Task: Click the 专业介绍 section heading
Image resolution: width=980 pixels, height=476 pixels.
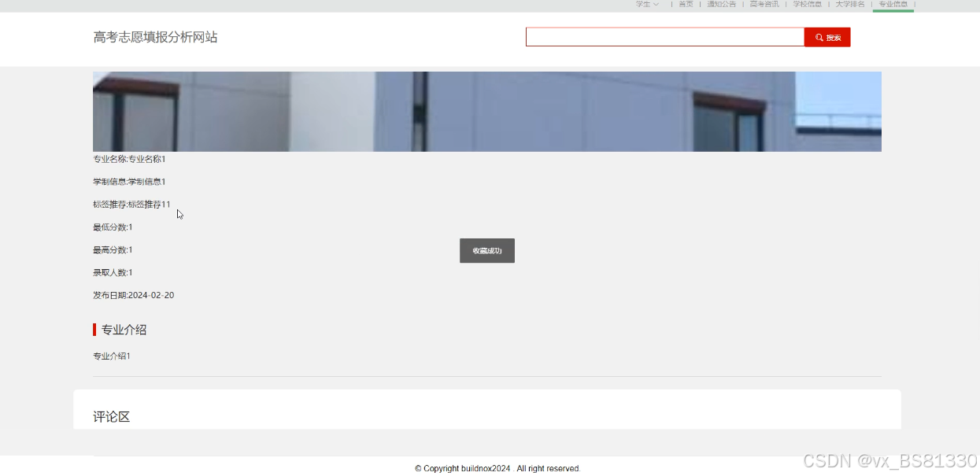Action: (124, 330)
